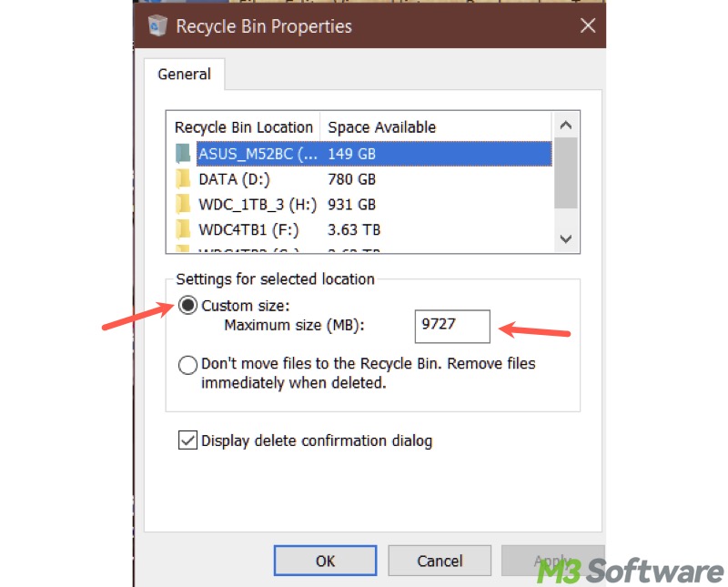Click the drive list scrollbar thumb

pos(565,173)
